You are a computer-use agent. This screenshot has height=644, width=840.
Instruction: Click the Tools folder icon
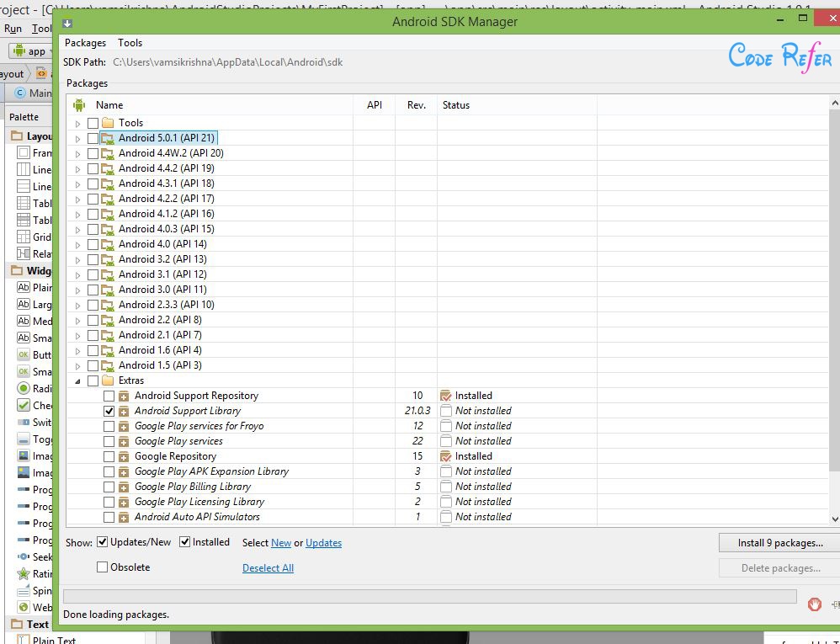(x=108, y=123)
